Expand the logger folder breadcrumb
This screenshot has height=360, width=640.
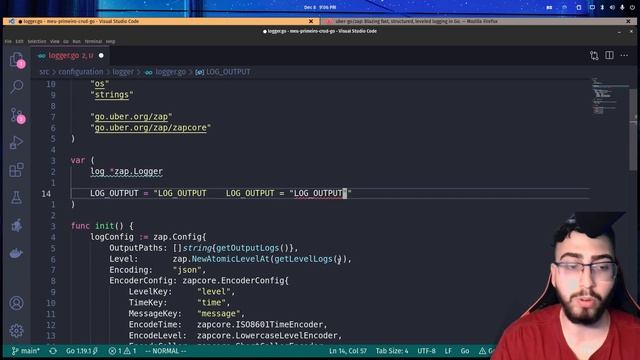[x=123, y=72]
